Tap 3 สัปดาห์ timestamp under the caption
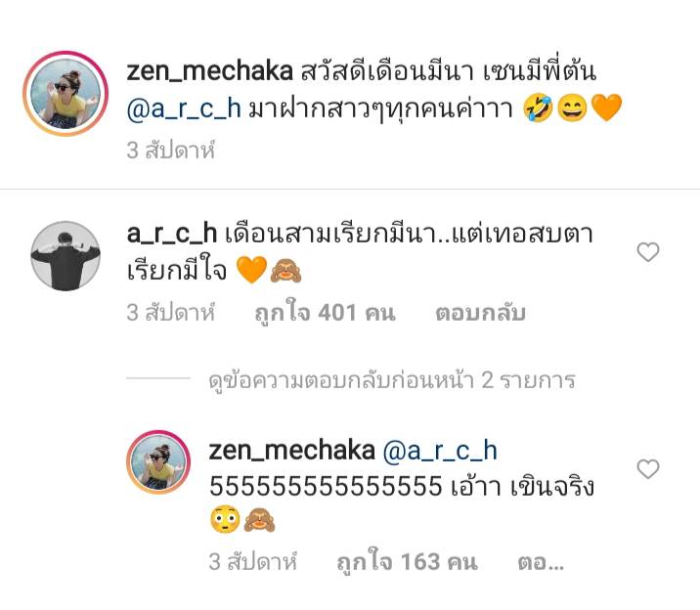 pyautogui.click(x=170, y=151)
